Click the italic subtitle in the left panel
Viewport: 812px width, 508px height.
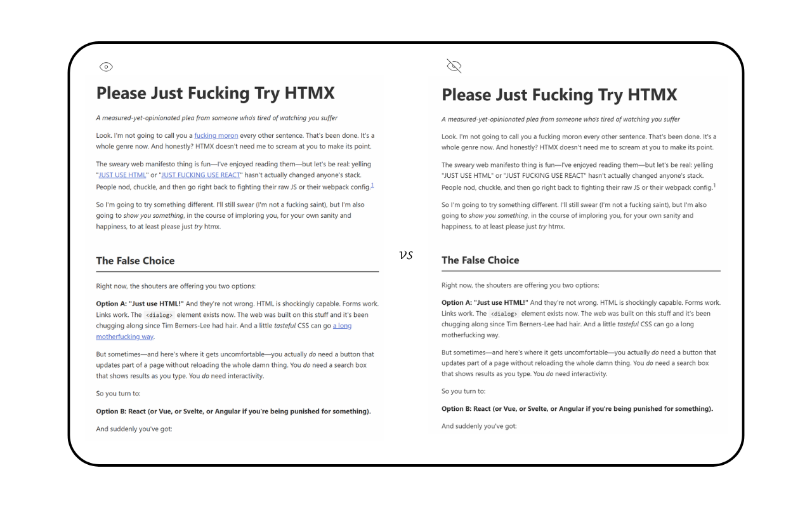tap(216, 117)
